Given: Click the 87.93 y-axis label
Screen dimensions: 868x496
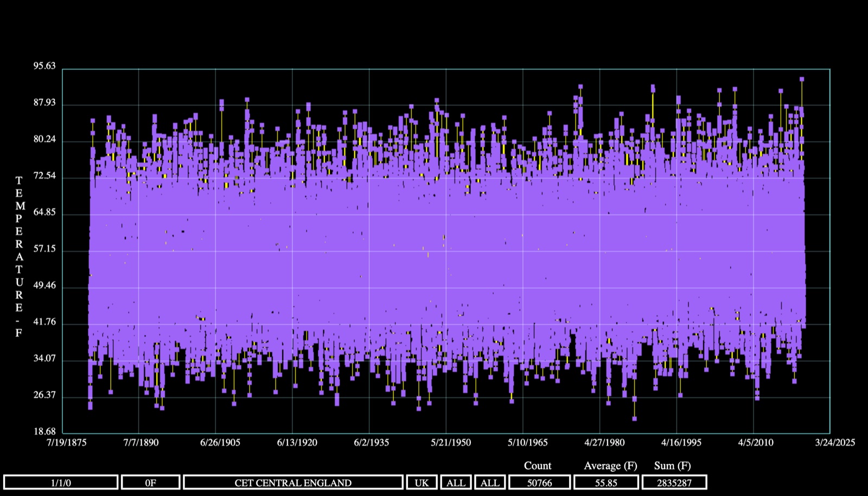Looking at the screenshot, I should [44, 103].
